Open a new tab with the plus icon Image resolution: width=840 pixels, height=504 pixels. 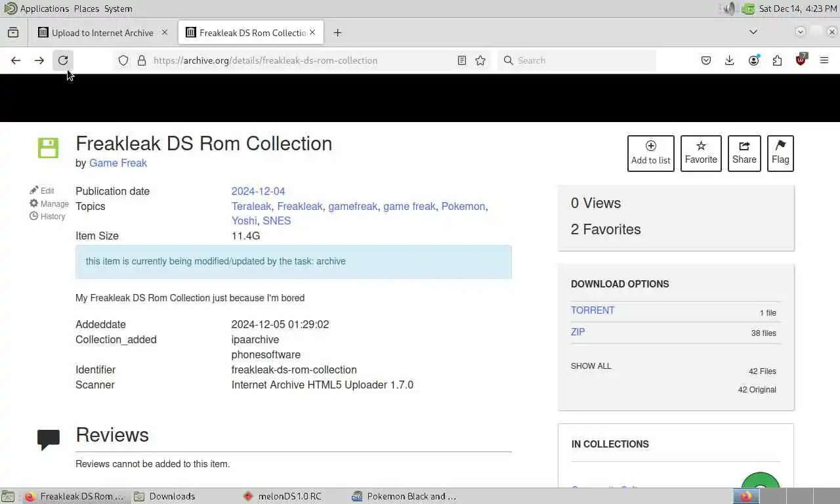tap(337, 32)
